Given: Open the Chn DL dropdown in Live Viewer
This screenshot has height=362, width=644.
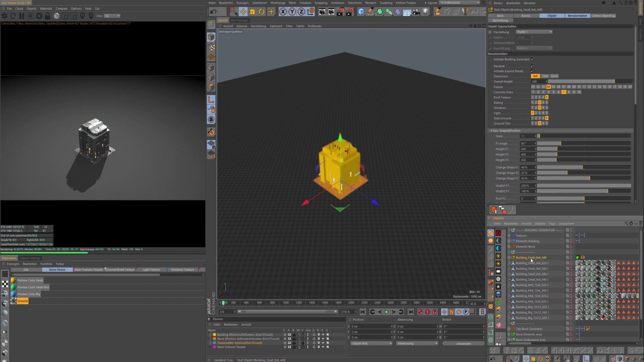Looking at the screenshot, I should pos(112,16).
